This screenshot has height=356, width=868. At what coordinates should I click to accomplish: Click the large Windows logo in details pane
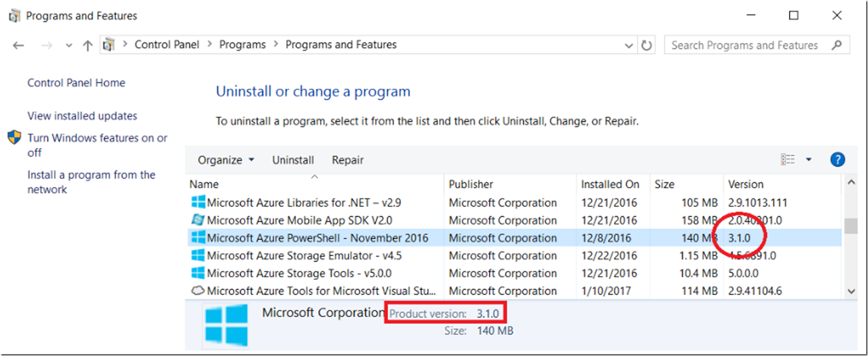[226, 326]
